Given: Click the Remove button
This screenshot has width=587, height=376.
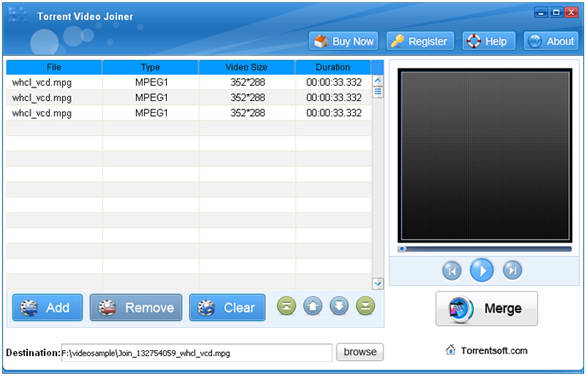Looking at the screenshot, I should point(136,307).
